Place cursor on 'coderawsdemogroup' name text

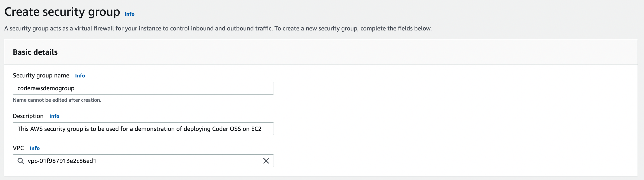tap(46, 88)
